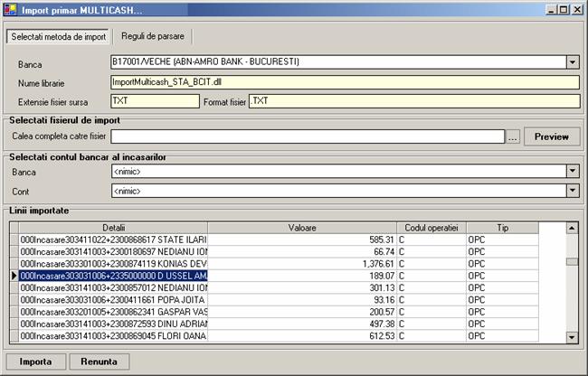Viewport: 588px width, 376px height.
Task: Click the Calea completa catre fisier field
Action: click(x=306, y=136)
